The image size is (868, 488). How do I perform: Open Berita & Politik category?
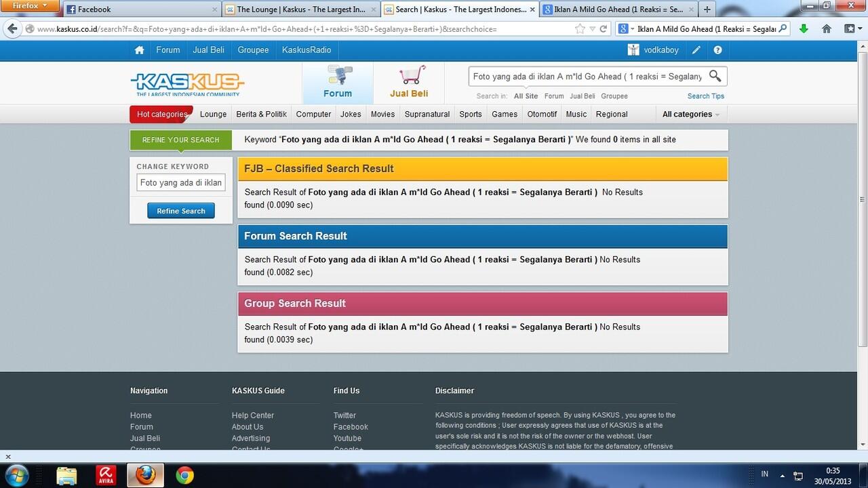[262, 115]
